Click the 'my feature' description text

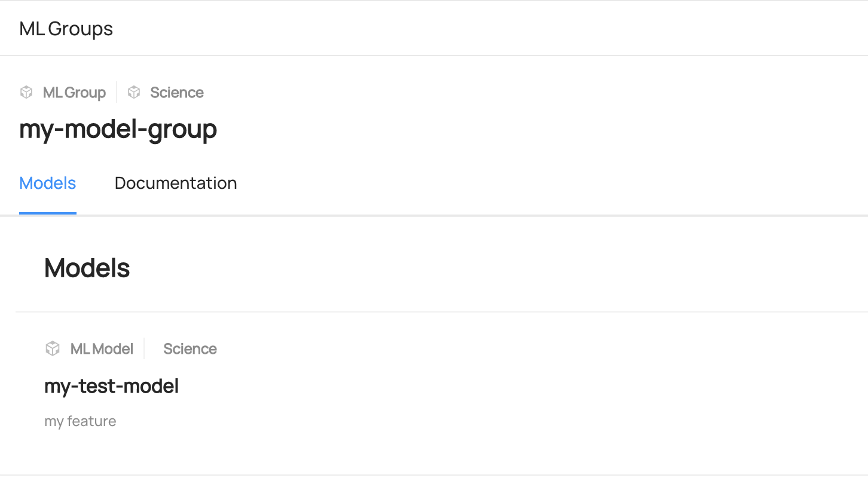tap(80, 421)
